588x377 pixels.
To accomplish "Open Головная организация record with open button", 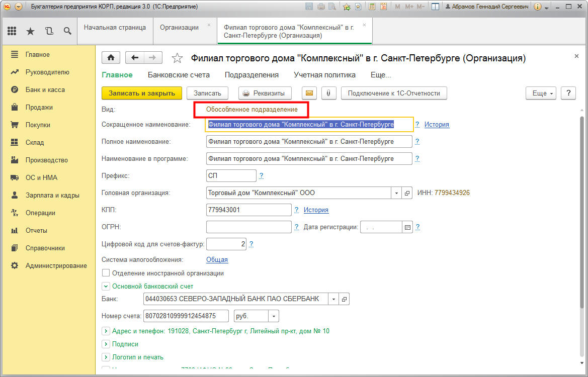I will coord(407,193).
